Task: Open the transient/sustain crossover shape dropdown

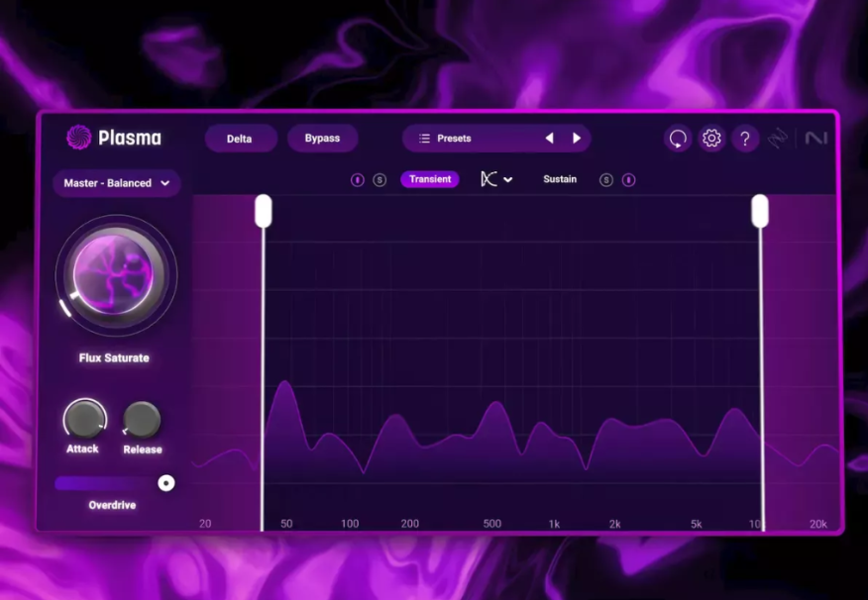Action: point(496,179)
